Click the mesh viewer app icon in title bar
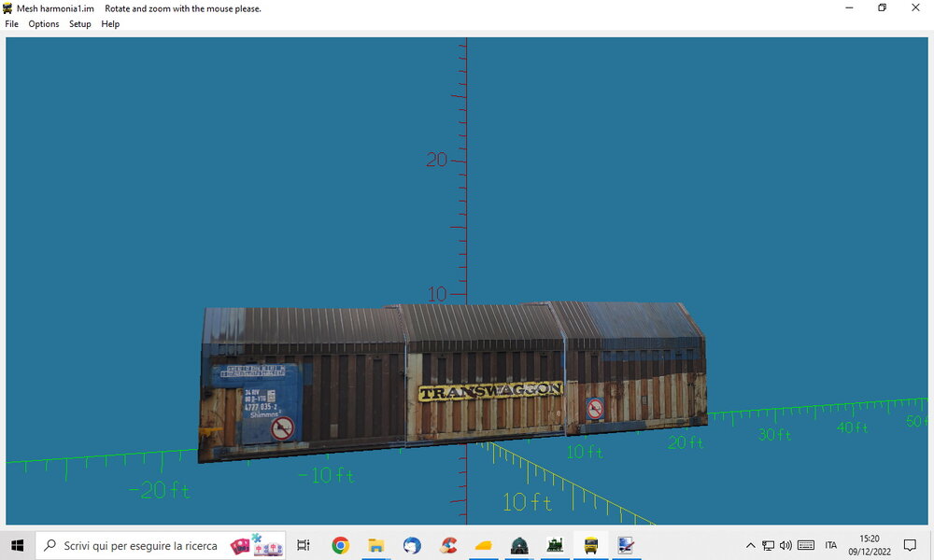Screen dimensions: 934x560 pyautogui.click(x=7, y=8)
